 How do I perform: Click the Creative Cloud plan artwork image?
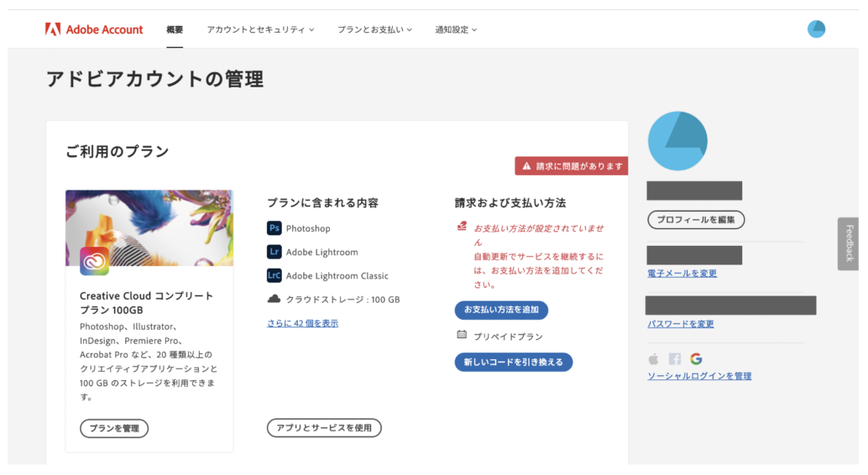coord(149,228)
